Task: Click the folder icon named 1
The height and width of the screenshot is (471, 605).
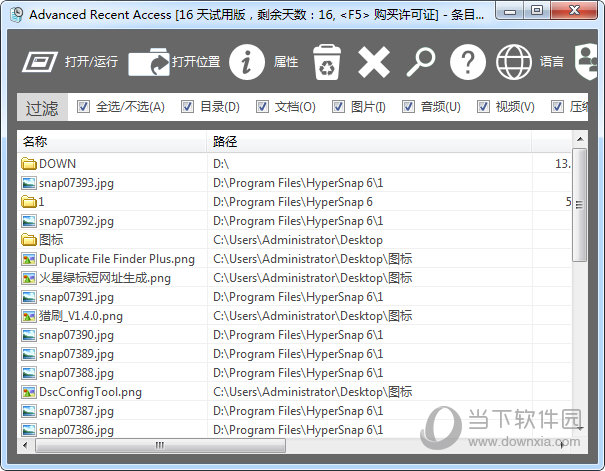Action: [29, 202]
